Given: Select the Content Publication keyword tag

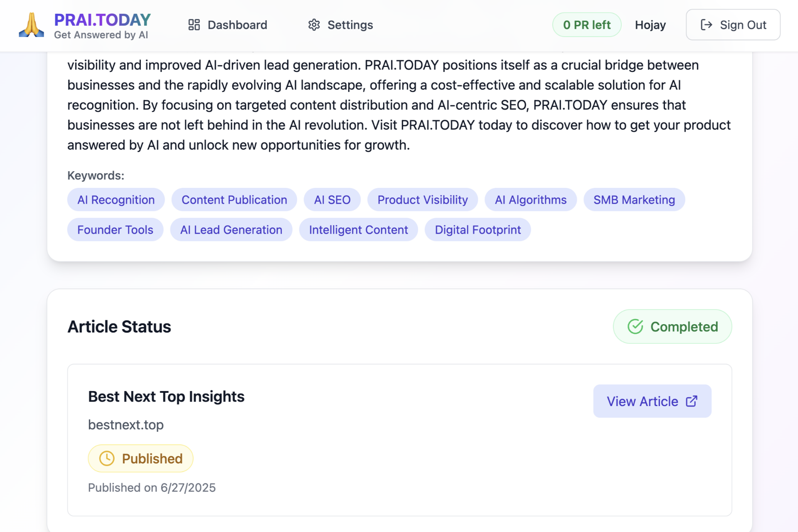Looking at the screenshot, I should [234, 200].
